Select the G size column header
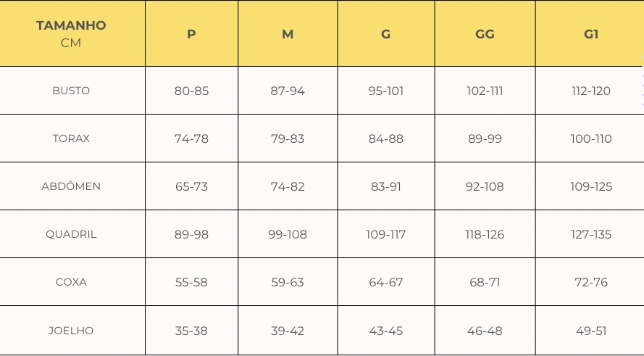 coord(385,33)
